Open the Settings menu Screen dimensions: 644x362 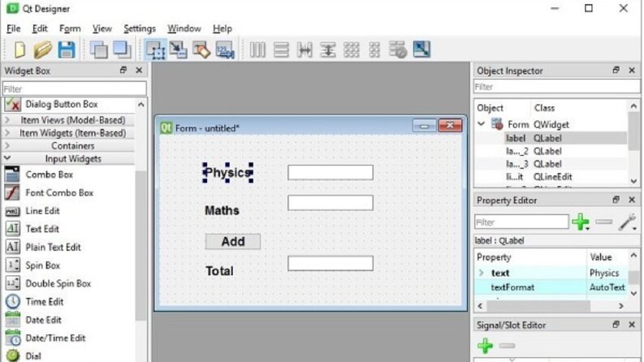click(140, 28)
